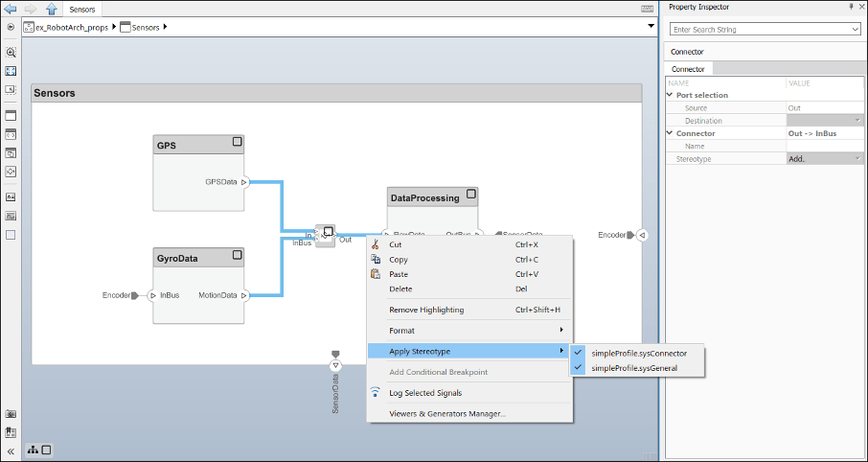Add a Component from the palette
The height and width of the screenshot is (462, 868).
click(x=11, y=116)
